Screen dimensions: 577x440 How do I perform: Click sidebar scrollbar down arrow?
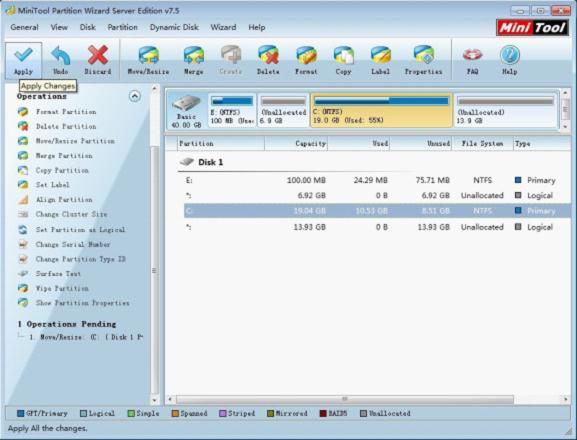pos(155,400)
